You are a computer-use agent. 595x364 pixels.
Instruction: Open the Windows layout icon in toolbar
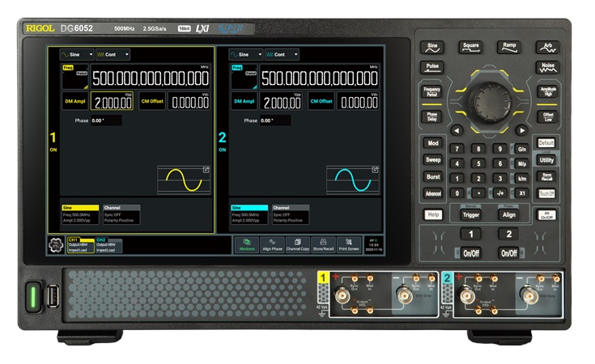tap(247, 245)
